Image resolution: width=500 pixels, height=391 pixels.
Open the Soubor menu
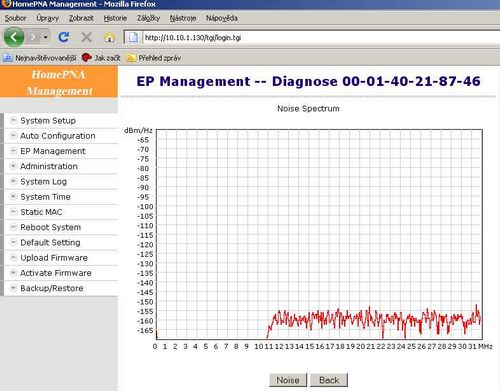15,18
